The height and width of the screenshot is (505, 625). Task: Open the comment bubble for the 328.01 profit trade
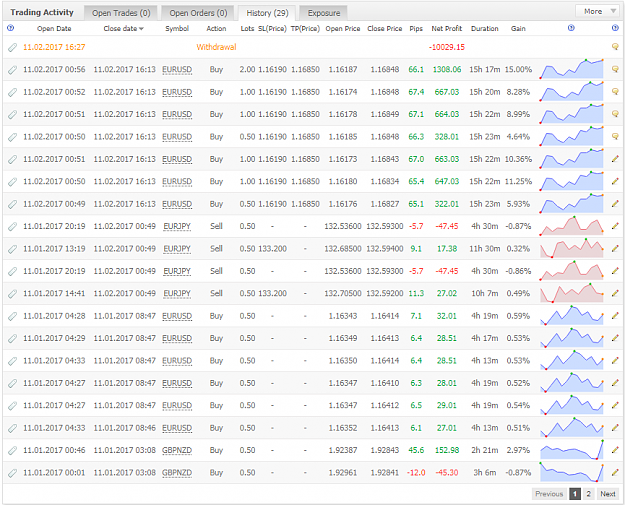[615, 136]
